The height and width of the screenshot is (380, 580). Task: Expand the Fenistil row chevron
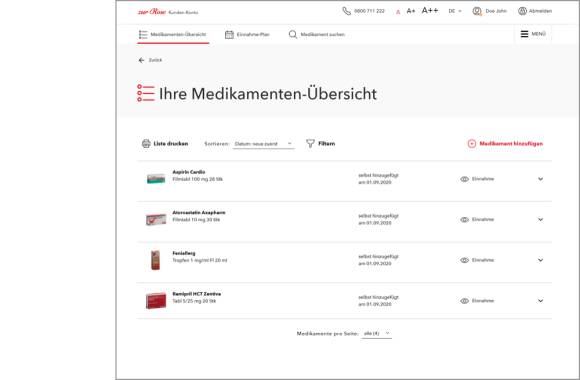point(540,260)
